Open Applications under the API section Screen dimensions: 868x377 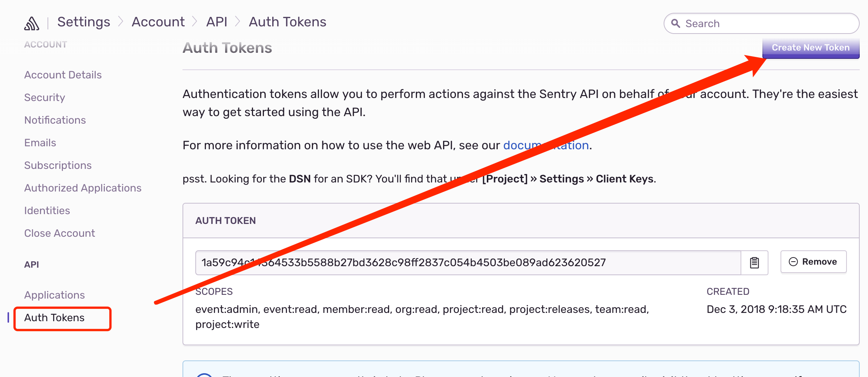pos(54,295)
